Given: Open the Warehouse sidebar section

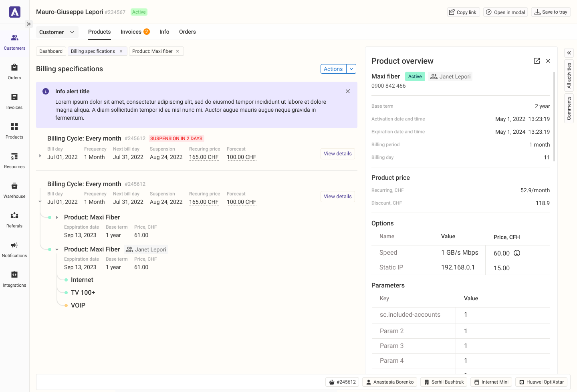Looking at the screenshot, I should [14, 190].
